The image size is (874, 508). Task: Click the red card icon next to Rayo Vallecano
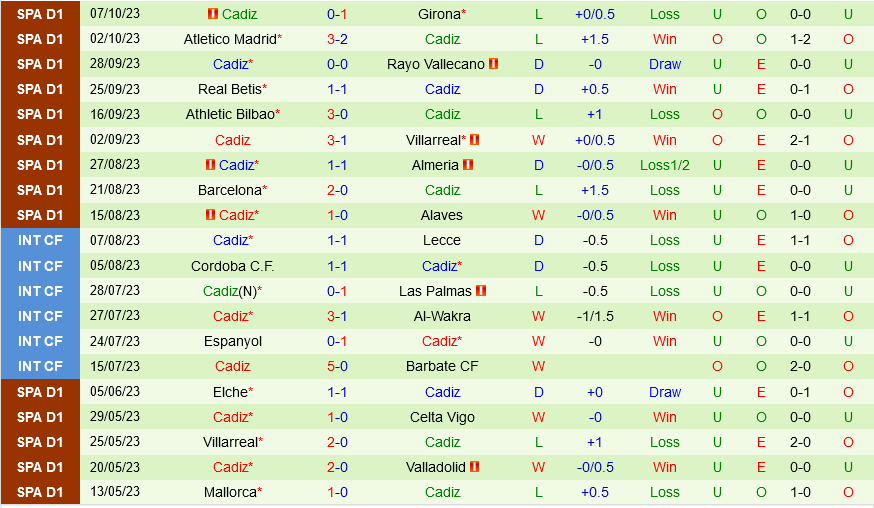(494, 64)
